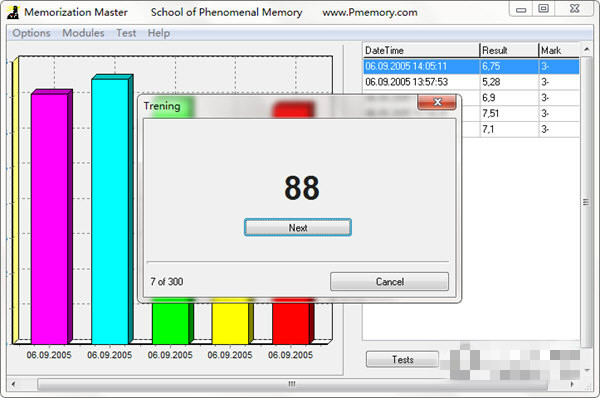Open the Test menu

point(126,33)
